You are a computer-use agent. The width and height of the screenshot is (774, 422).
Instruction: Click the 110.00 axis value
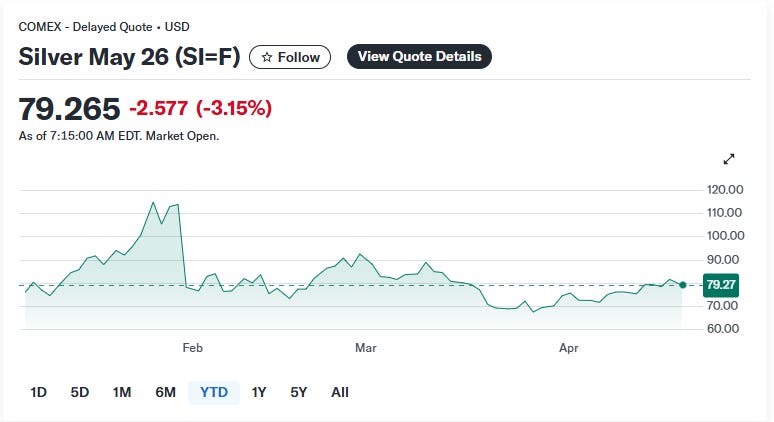point(724,213)
